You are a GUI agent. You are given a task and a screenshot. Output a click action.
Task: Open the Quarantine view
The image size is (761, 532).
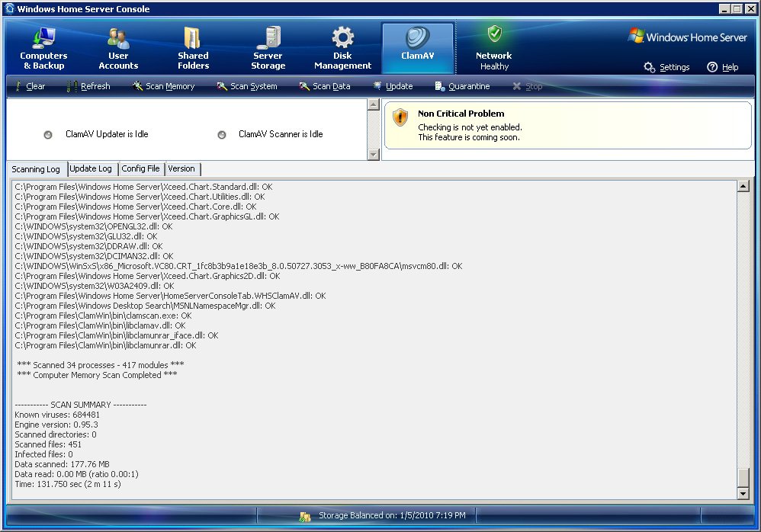point(463,86)
